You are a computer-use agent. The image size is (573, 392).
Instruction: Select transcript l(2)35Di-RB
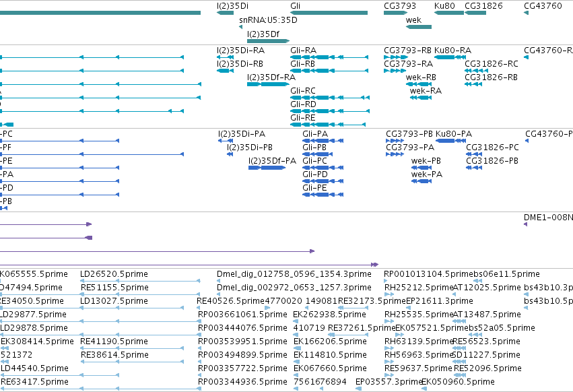(225, 71)
